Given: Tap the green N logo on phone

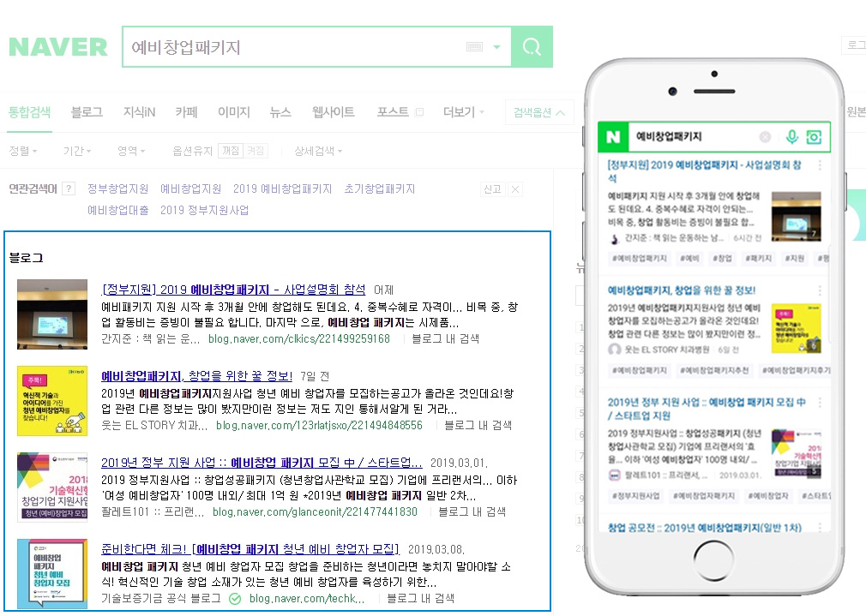Looking at the screenshot, I should [613, 137].
